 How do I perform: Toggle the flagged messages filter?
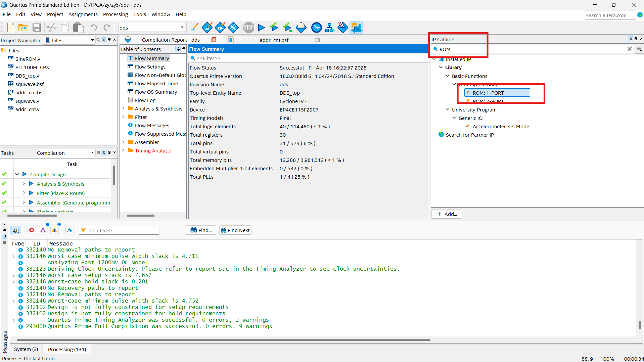pyautogui.click(x=70, y=230)
